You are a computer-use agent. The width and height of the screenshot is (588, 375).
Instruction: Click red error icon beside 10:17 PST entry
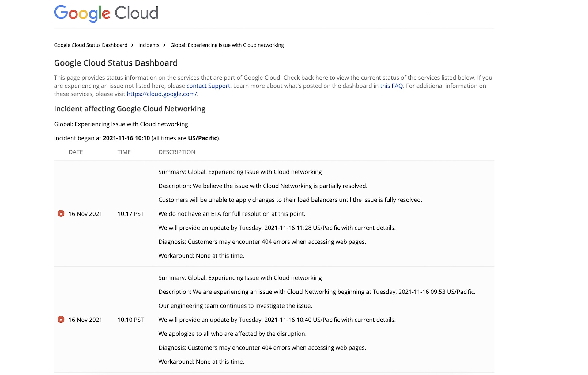point(61,214)
